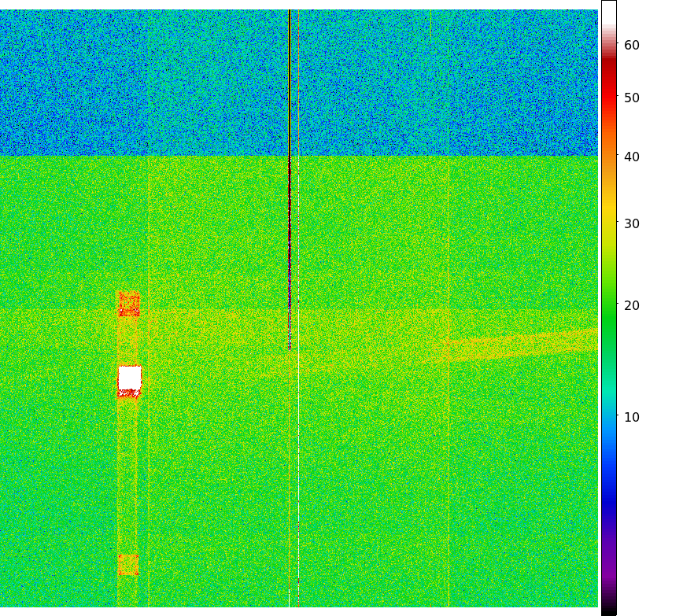The image size is (683, 616).
Task: Click the lower tip of the dark vertical streak
Action: [290, 345]
